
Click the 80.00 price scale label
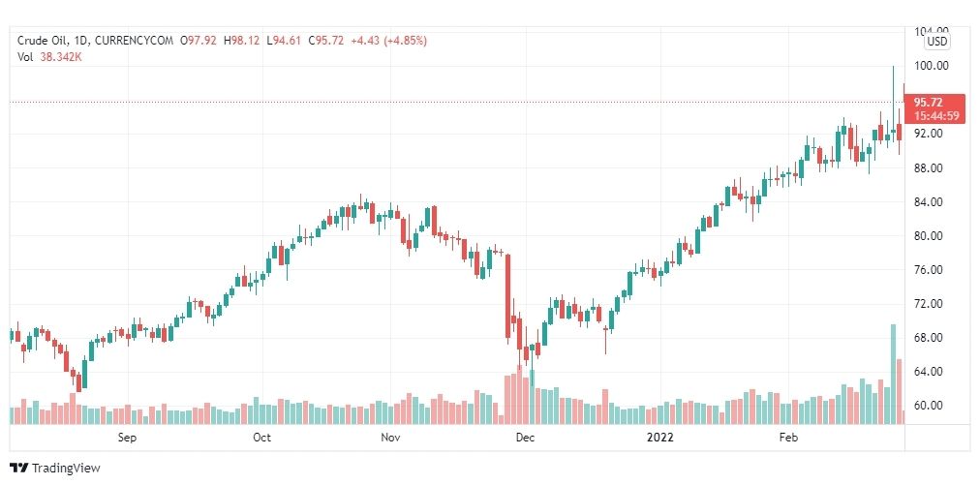pos(932,236)
